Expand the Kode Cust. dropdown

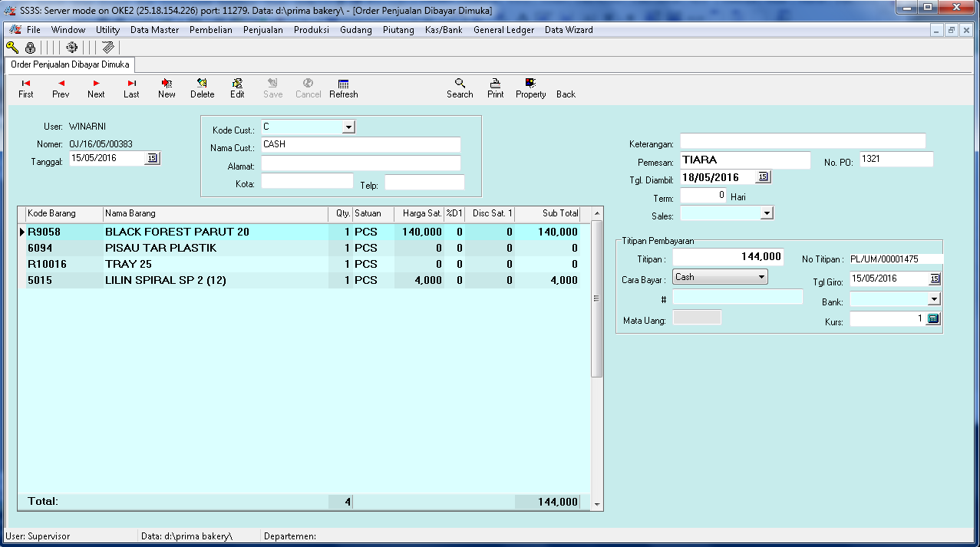tap(348, 127)
